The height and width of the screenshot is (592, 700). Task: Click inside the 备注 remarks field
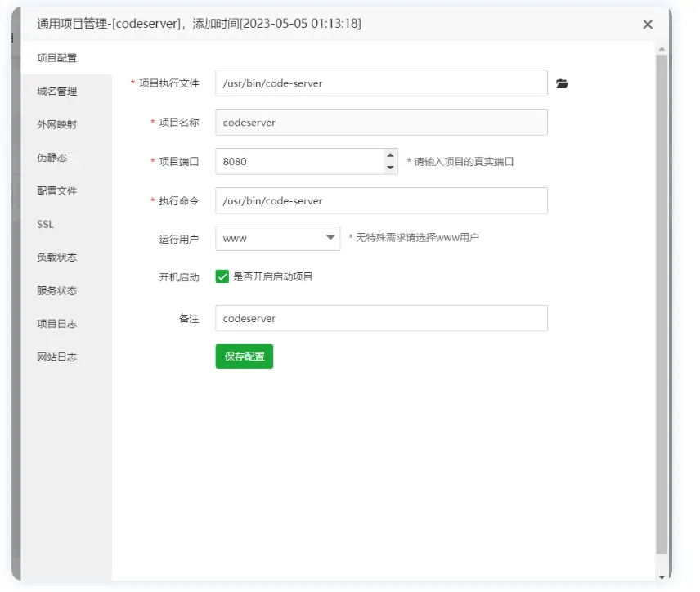coord(380,318)
